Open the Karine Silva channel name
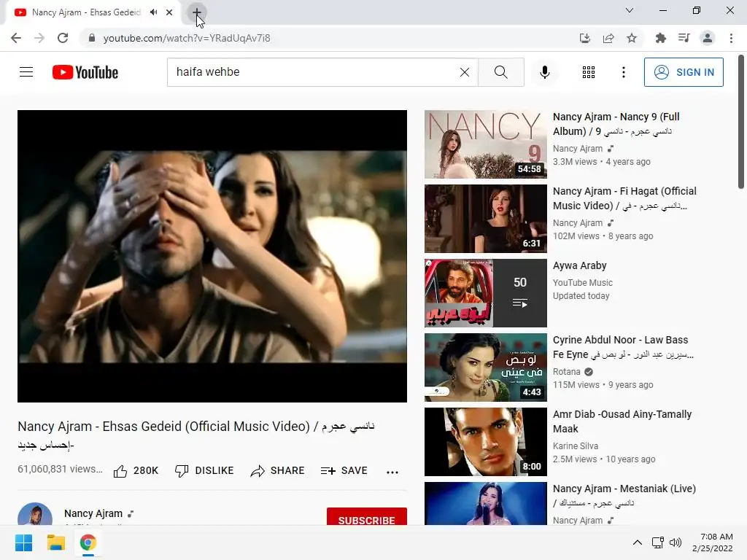Image resolution: width=747 pixels, height=560 pixels. pyautogui.click(x=576, y=446)
